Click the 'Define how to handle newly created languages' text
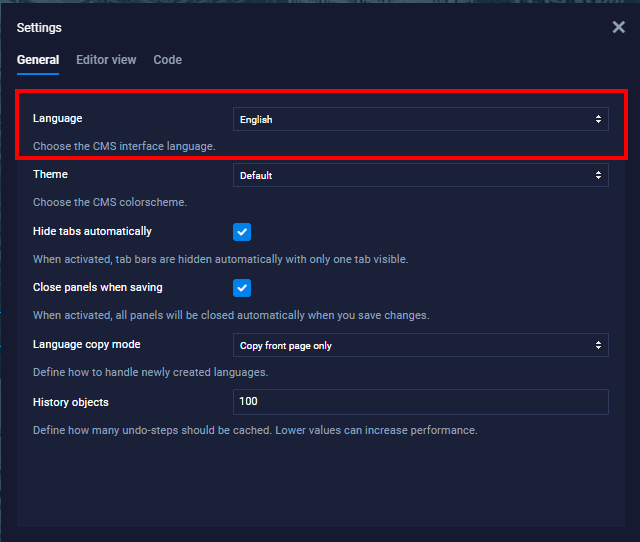 (x=150, y=372)
